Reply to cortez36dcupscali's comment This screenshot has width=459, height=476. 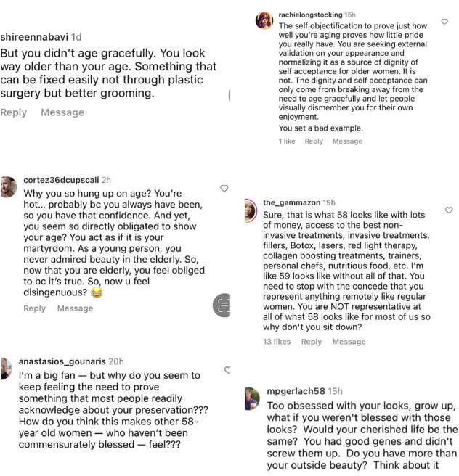tap(35, 308)
